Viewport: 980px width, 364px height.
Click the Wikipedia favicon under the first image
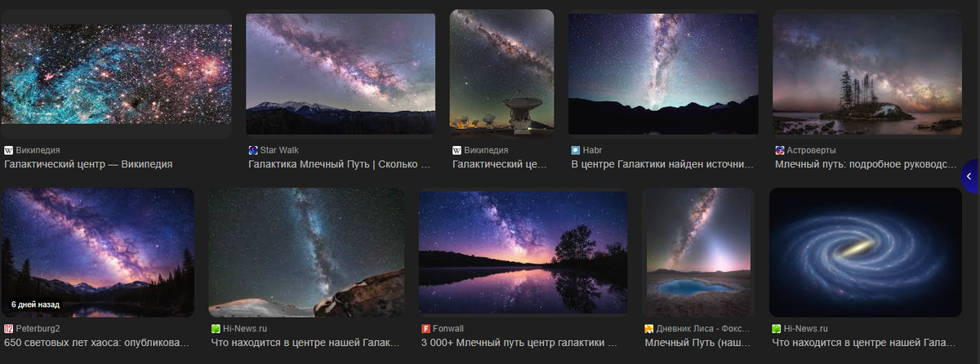(x=8, y=150)
